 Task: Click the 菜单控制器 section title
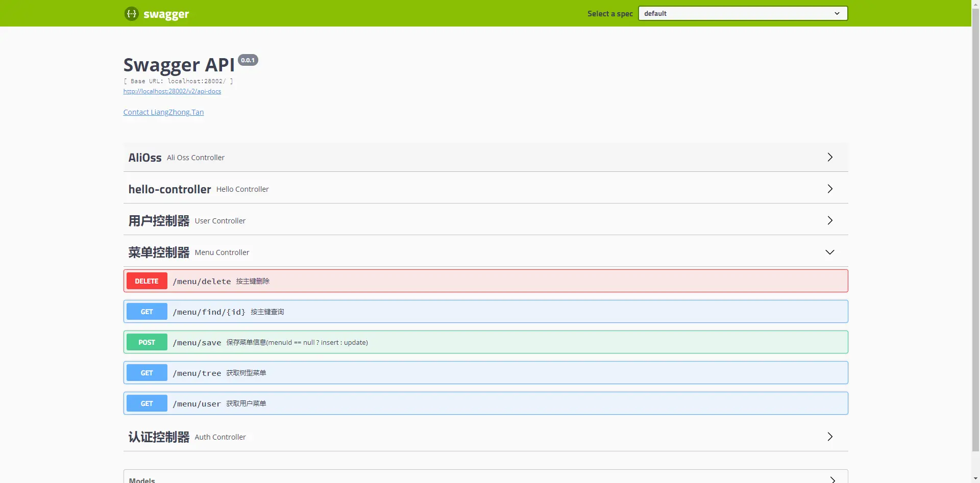click(x=159, y=252)
